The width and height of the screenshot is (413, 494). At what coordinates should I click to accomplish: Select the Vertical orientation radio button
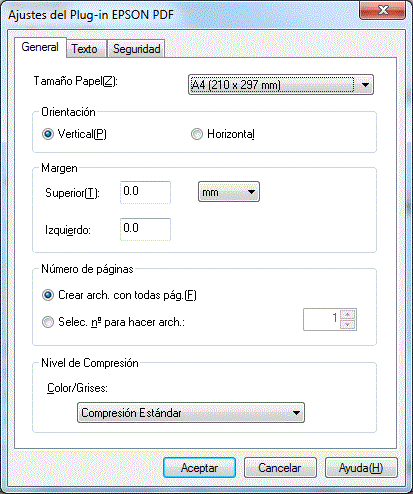click(48, 134)
